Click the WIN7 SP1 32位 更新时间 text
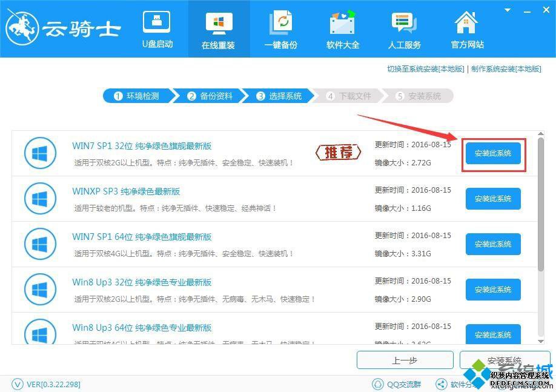 [412, 145]
